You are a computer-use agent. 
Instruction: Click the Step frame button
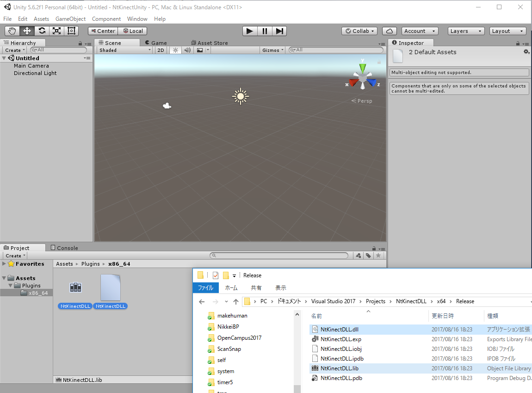[x=279, y=31]
